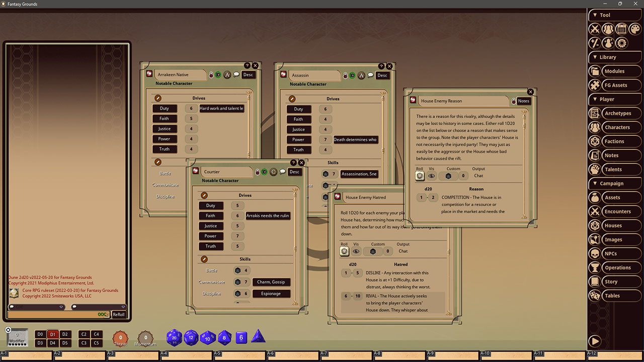The image size is (644, 362).
Task: Open the Combat Tracker crossed-swords tool icon
Action: coord(595,29)
